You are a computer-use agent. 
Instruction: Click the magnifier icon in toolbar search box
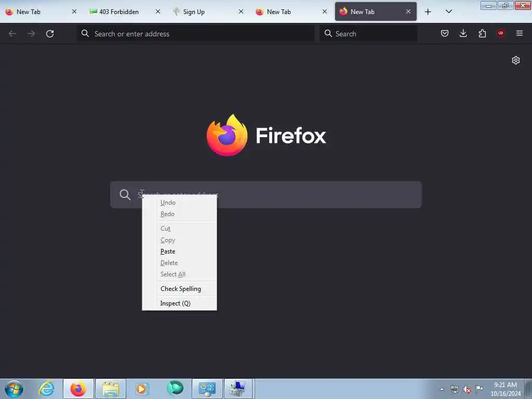[x=328, y=33]
